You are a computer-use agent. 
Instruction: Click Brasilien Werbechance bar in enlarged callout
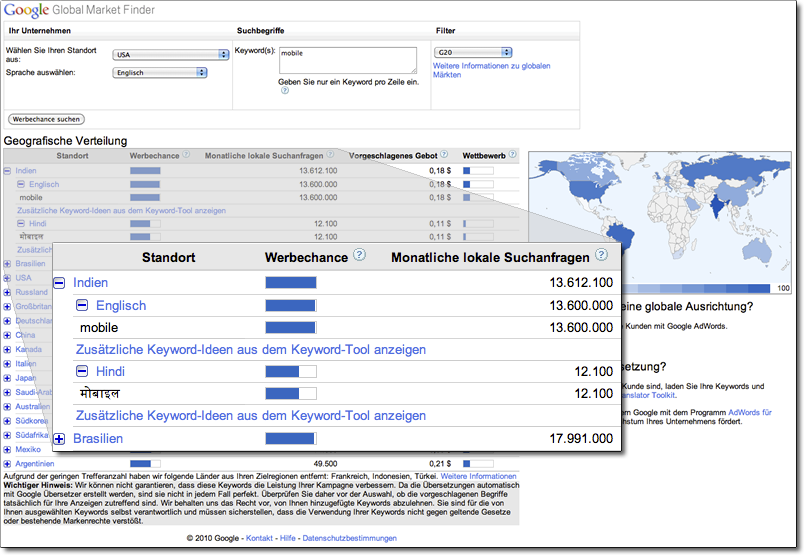click(x=291, y=439)
